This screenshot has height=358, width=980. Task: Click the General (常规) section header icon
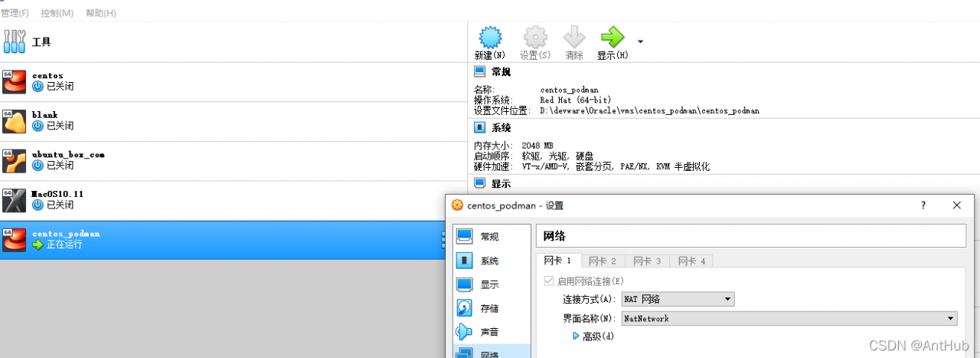pos(480,72)
